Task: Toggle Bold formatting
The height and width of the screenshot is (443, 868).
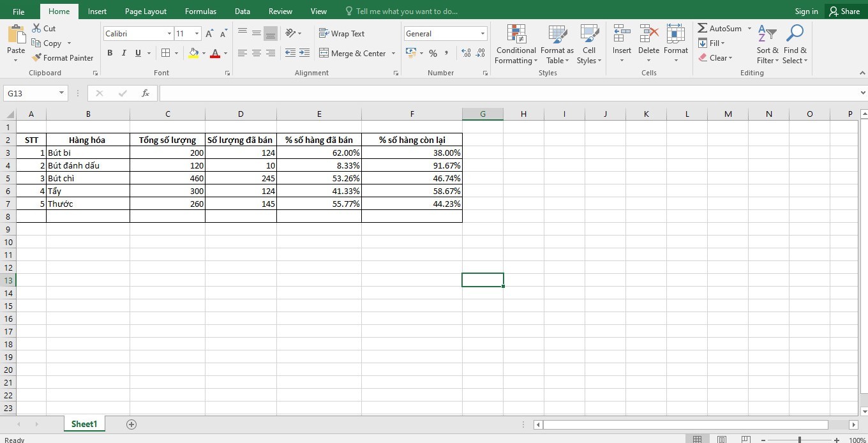Action: click(110, 53)
